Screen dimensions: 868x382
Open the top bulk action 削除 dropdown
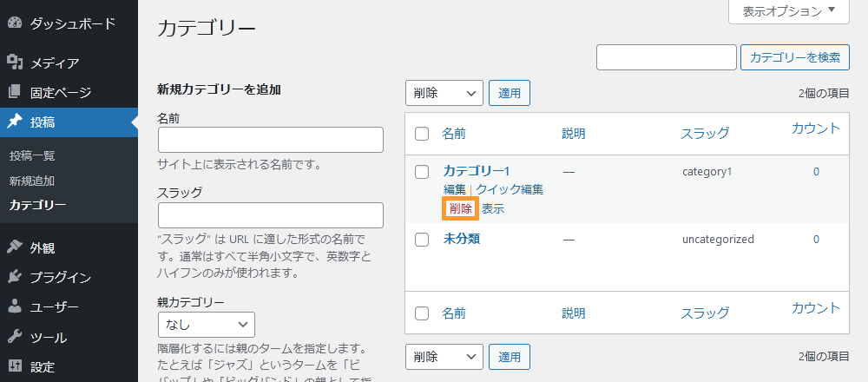pyautogui.click(x=444, y=93)
